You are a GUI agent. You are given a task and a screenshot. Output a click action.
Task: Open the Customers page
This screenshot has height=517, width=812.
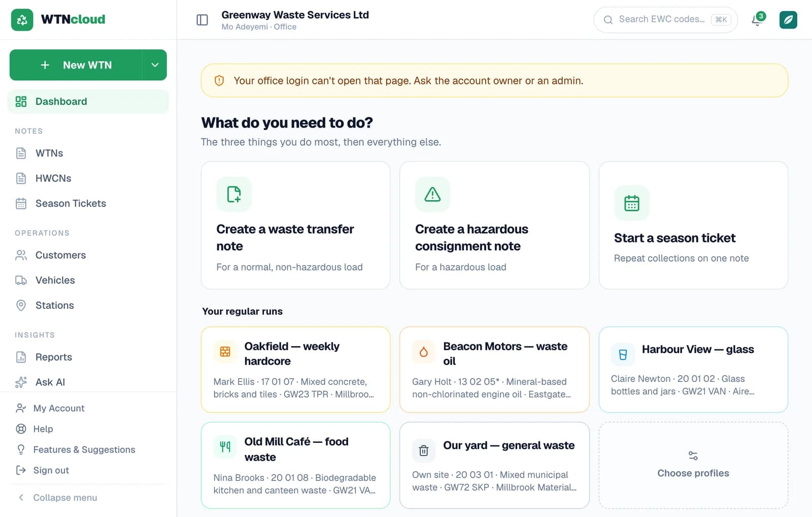click(x=88, y=255)
